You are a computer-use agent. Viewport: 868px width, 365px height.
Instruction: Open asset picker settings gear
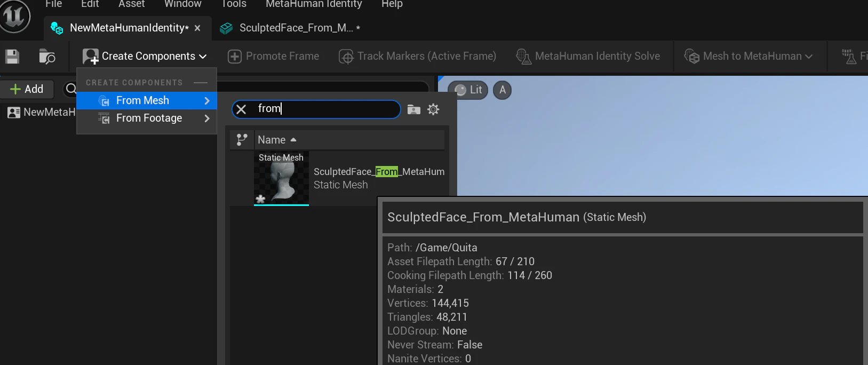point(433,109)
